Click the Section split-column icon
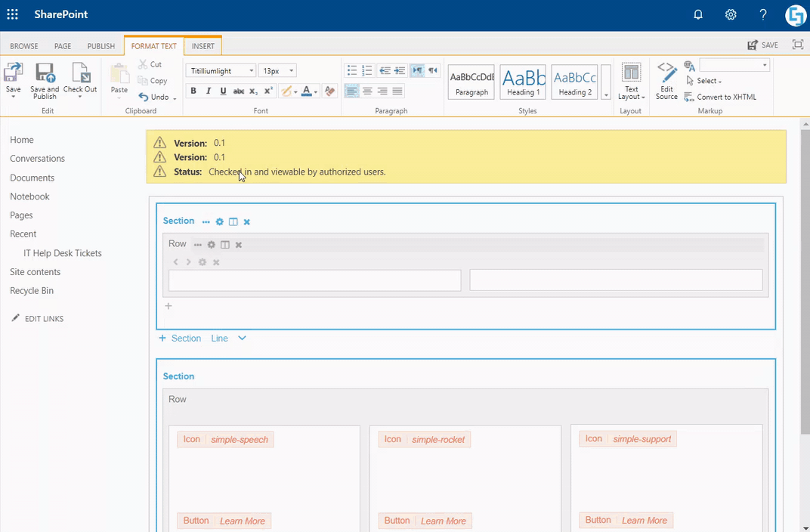Screen dimensions: 810x532 [233, 221]
